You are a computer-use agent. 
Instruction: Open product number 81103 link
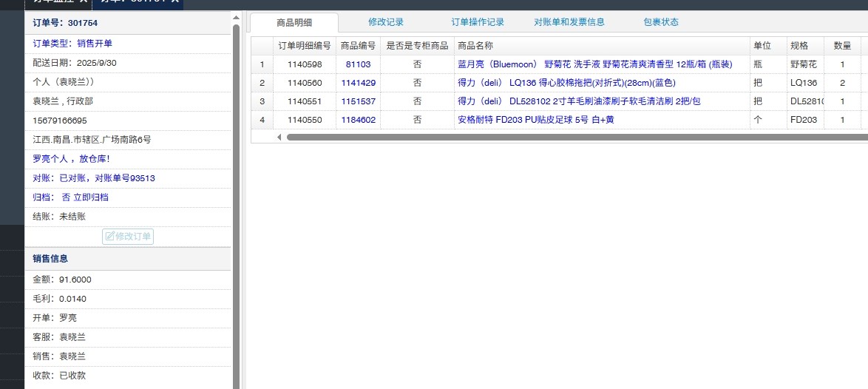point(358,64)
